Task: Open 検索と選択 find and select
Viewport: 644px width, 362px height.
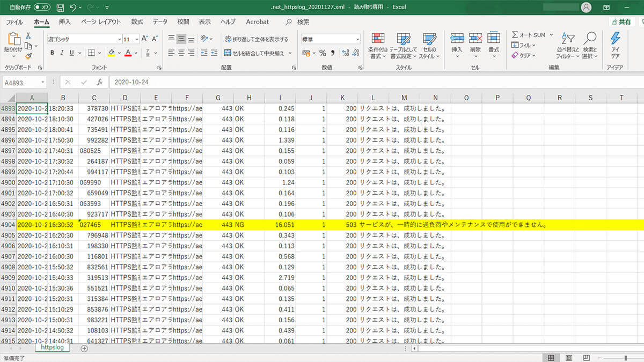Action: [590, 46]
